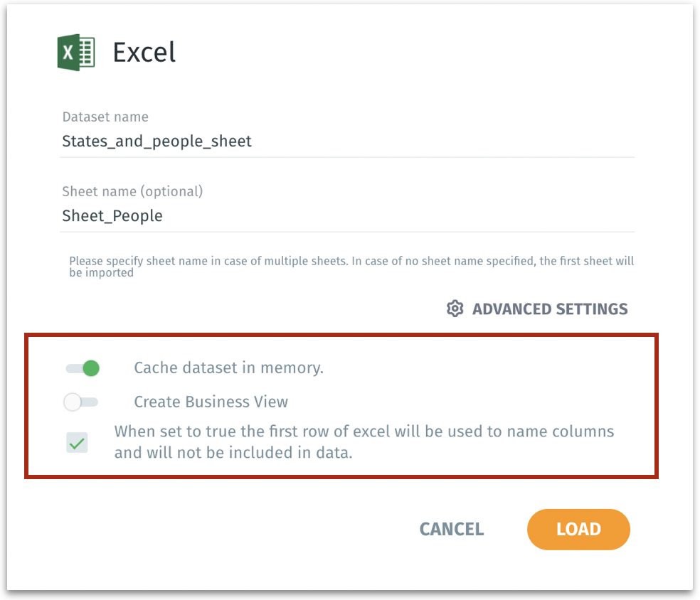The height and width of the screenshot is (600, 700).
Task: Enable the Create Business View toggle
Action: [x=81, y=402]
